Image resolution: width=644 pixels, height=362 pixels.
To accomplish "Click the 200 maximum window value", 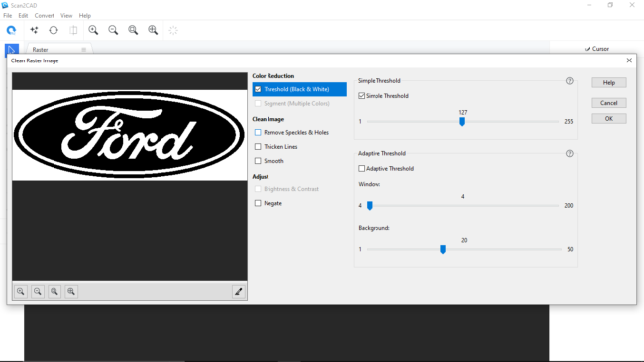I will (x=569, y=206).
